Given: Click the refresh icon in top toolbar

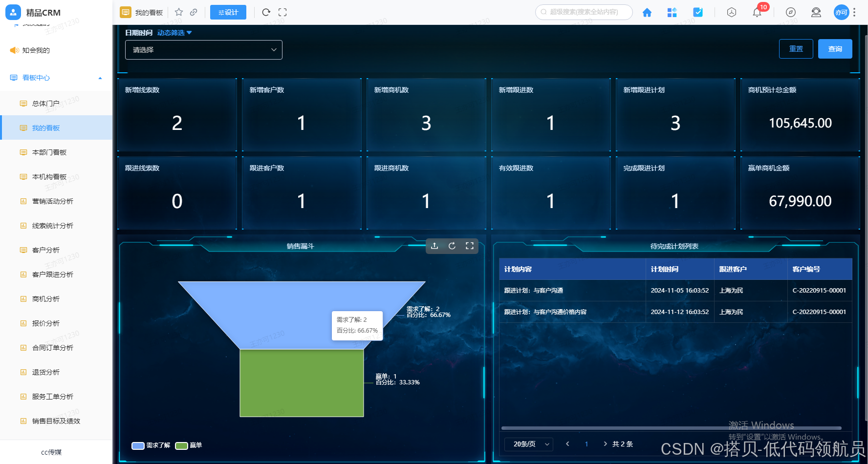Looking at the screenshot, I should pos(266,12).
